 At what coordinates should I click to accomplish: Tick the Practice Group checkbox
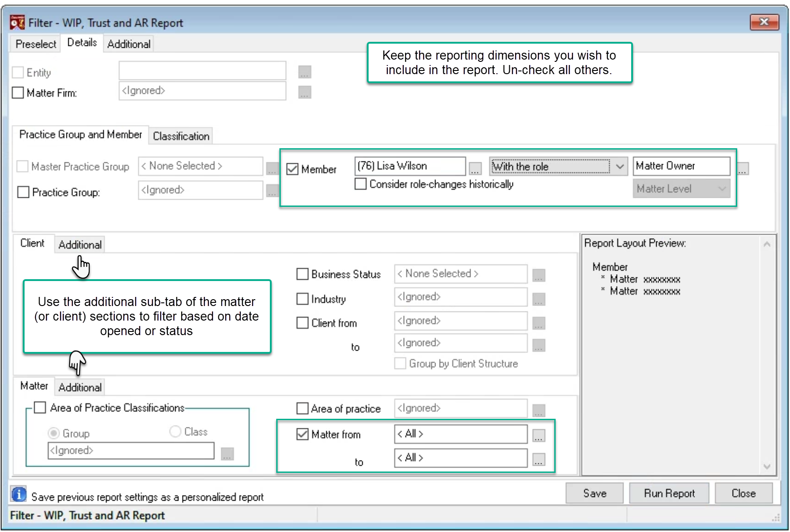[x=23, y=192]
